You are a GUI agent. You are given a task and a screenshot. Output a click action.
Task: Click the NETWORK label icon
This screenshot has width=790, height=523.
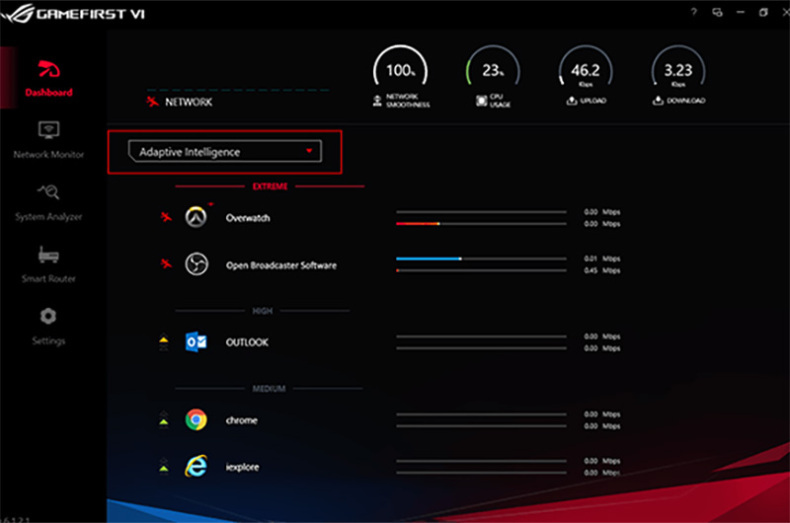[x=152, y=102]
